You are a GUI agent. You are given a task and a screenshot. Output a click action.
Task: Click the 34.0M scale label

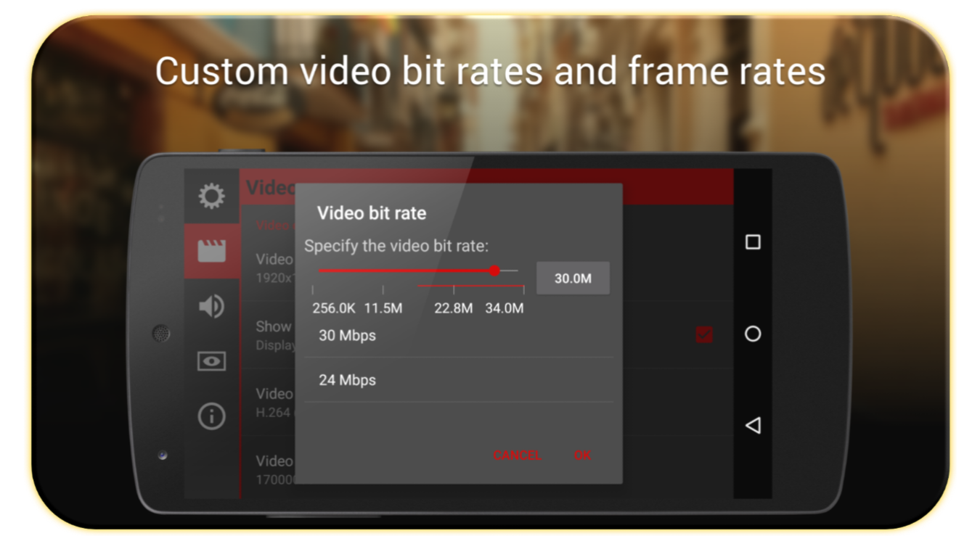(x=505, y=308)
